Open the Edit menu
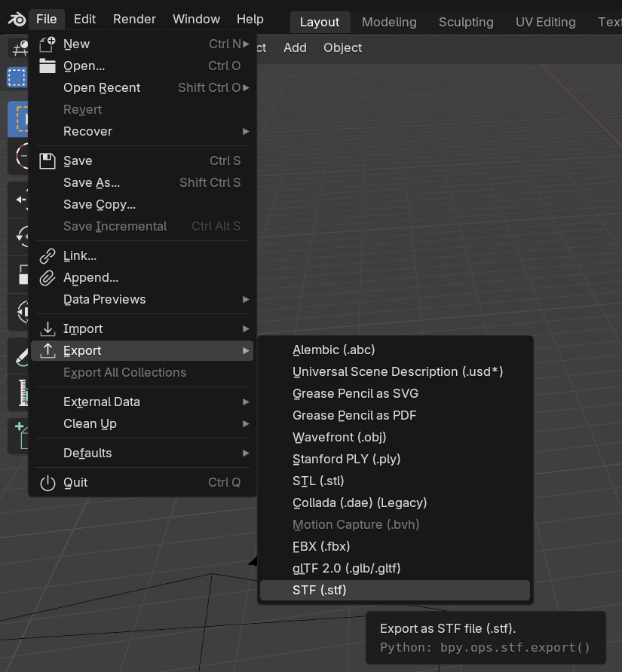The width and height of the screenshot is (622, 672). coord(84,20)
